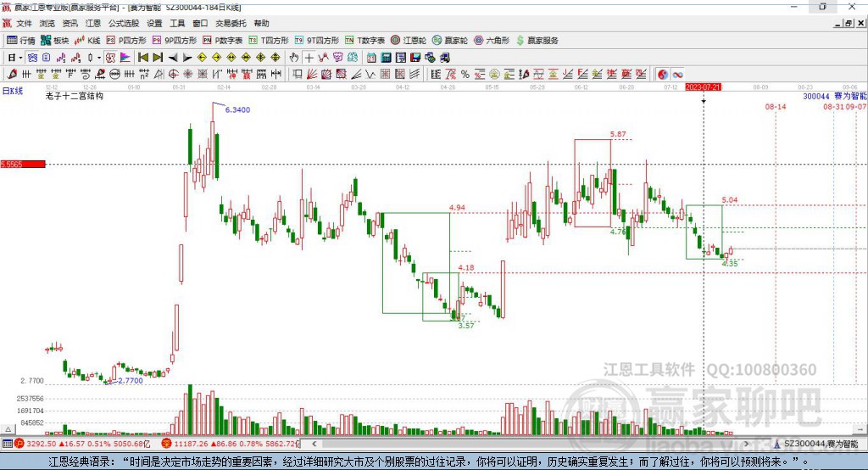The width and height of the screenshot is (868, 470).
Task: Open the 资讯 menu
Action: [x=70, y=23]
